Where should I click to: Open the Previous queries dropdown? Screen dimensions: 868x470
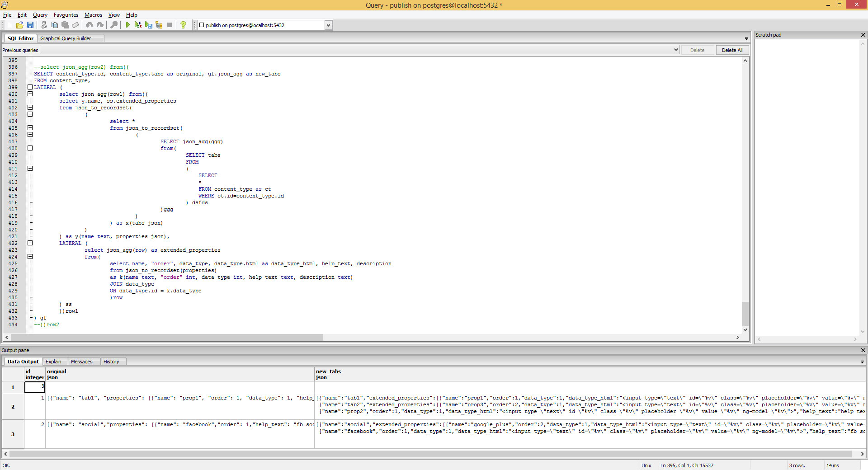tap(676, 50)
